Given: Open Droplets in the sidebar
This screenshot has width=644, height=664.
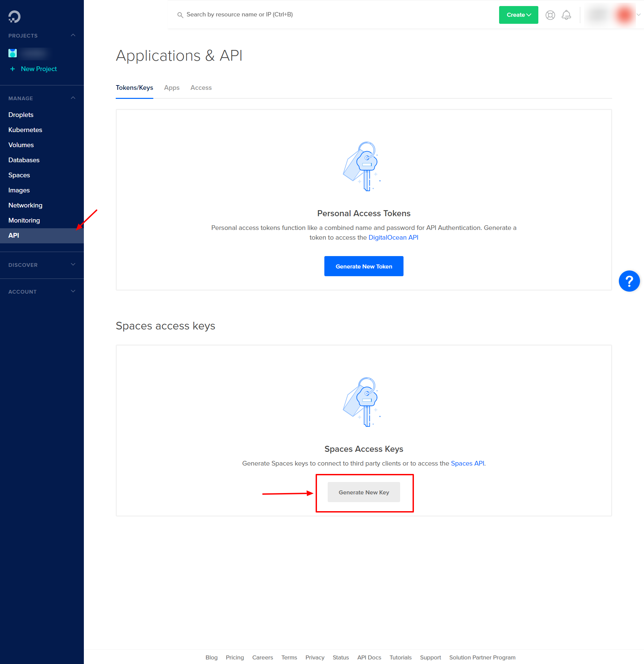Looking at the screenshot, I should pos(21,115).
